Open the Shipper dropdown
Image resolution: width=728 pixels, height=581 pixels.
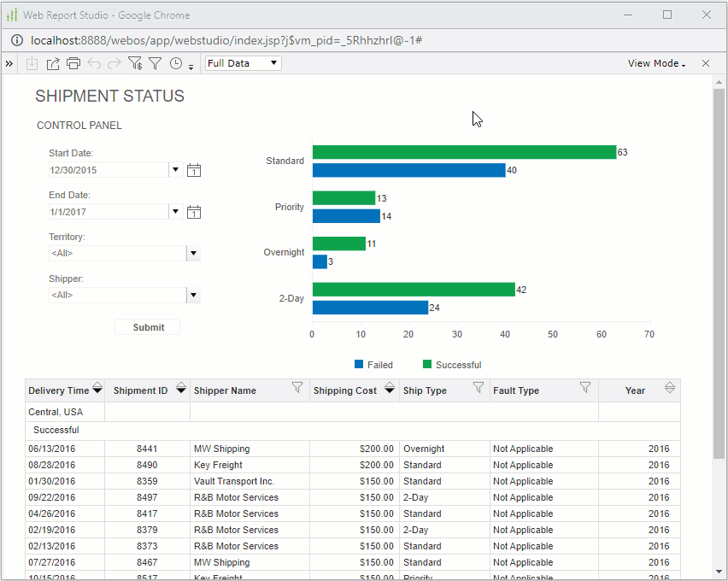point(192,295)
